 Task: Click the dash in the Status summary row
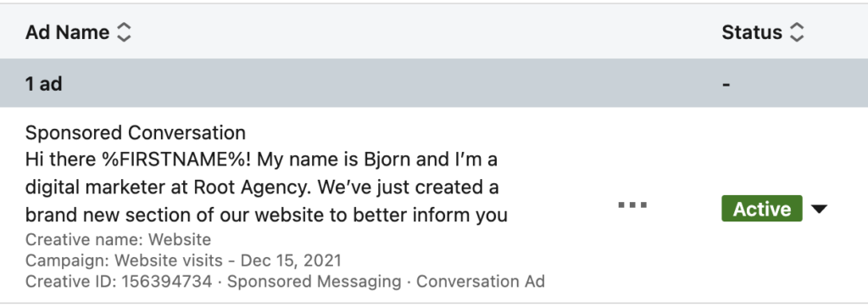coord(726,84)
